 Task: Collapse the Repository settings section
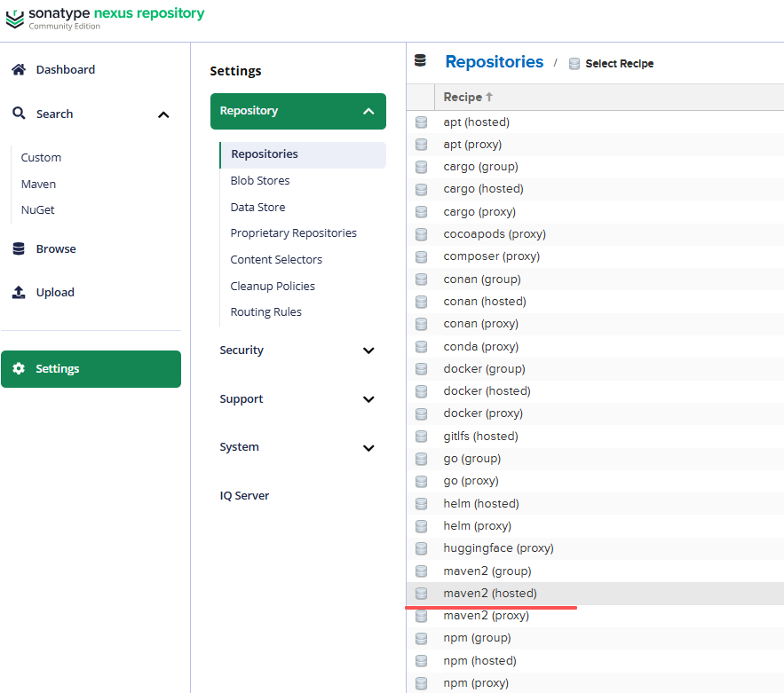(x=368, y=112)
